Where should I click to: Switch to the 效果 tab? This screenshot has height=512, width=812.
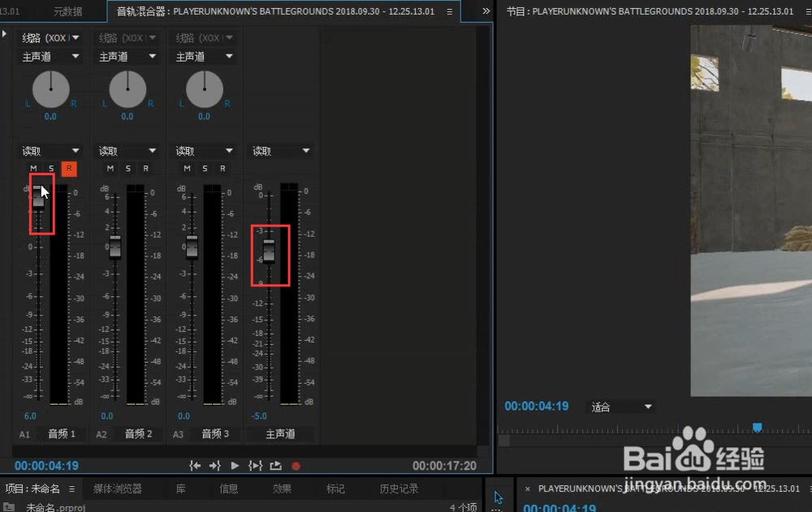click(283, 488)
